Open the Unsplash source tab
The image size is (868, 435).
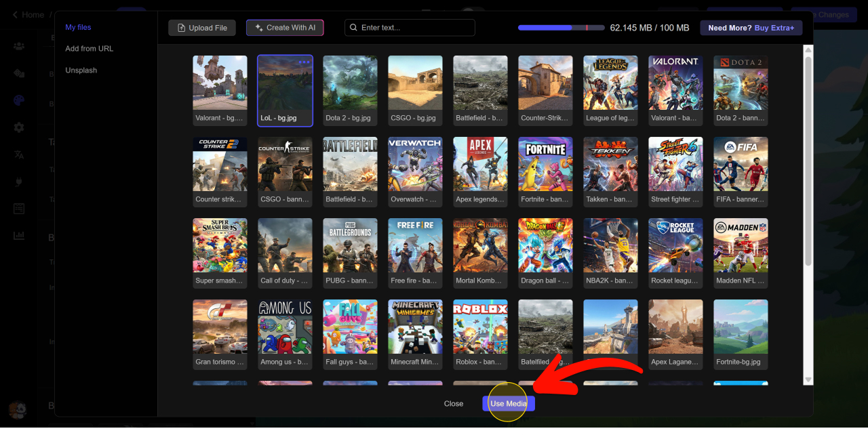81,70
